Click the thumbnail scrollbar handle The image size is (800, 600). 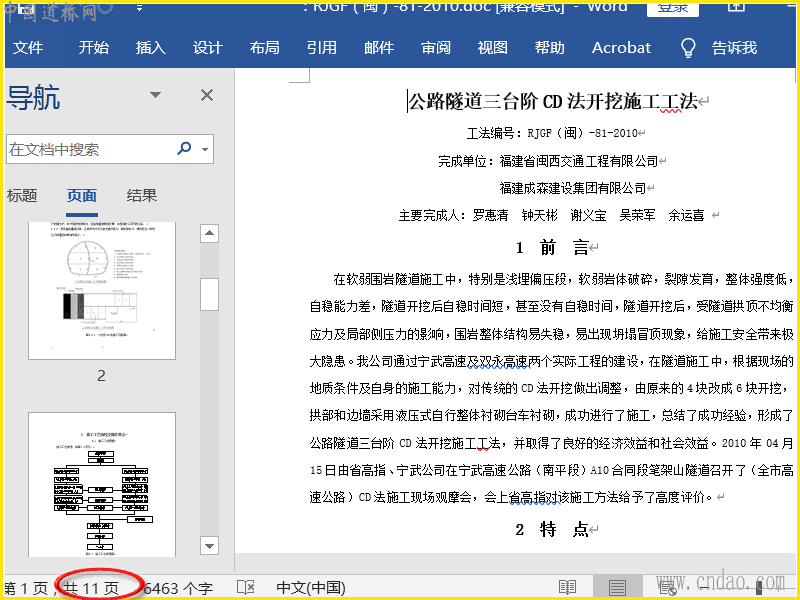tap(209, 294)
